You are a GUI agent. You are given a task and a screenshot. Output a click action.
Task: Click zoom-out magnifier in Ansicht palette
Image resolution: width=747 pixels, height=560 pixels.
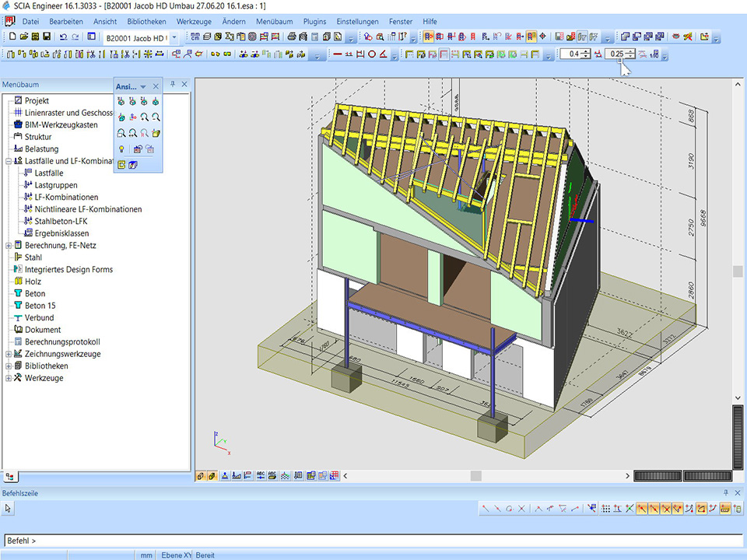coord(156,117)
